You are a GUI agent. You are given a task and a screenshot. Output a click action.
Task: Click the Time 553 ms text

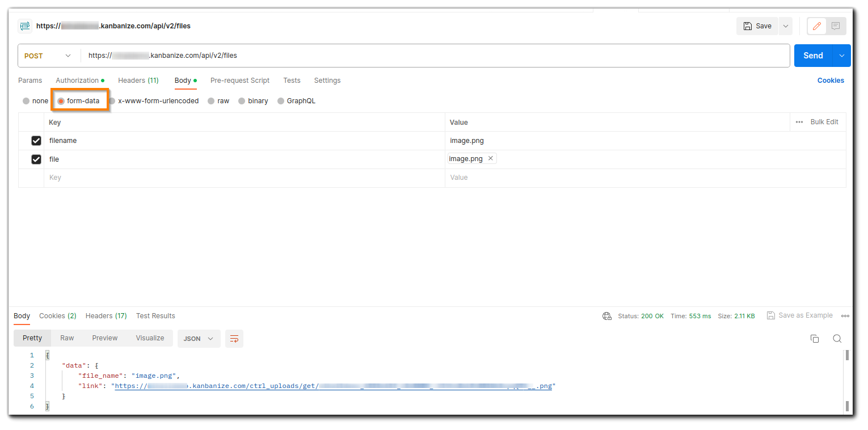pyautogui.click(x=690, y=316)
